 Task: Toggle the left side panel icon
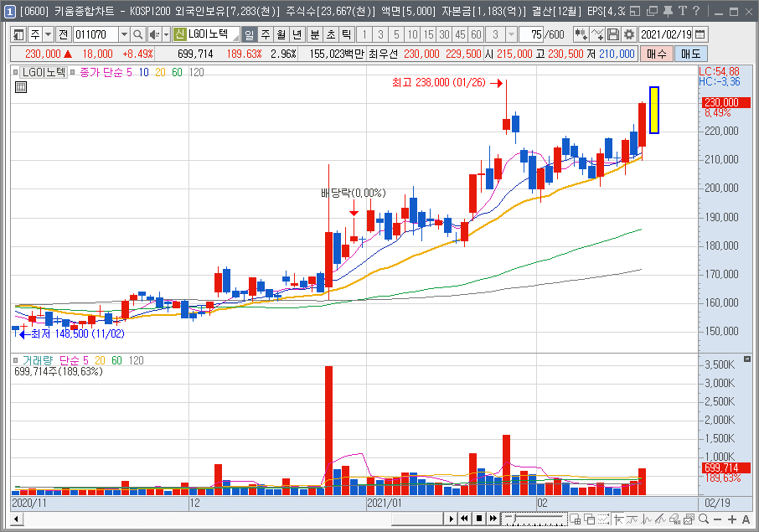click(x=19, y=34)
